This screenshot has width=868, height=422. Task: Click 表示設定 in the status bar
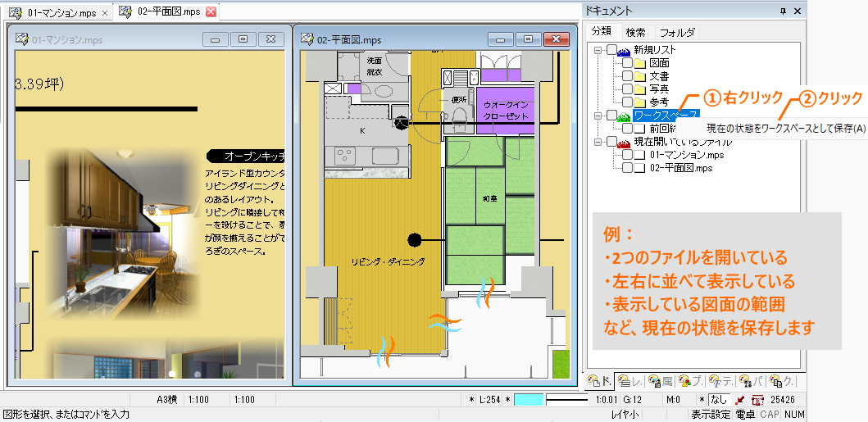(x=710, y=415)
